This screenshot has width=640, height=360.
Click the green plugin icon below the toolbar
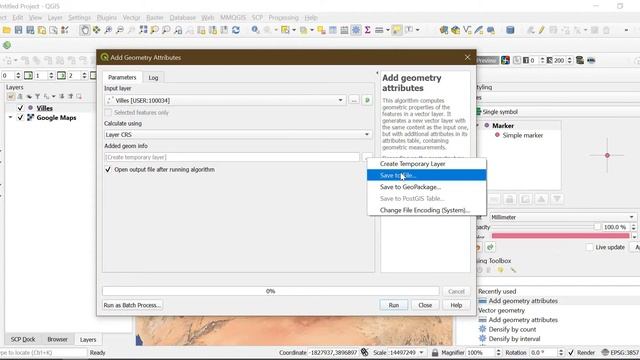pos(7,45)
